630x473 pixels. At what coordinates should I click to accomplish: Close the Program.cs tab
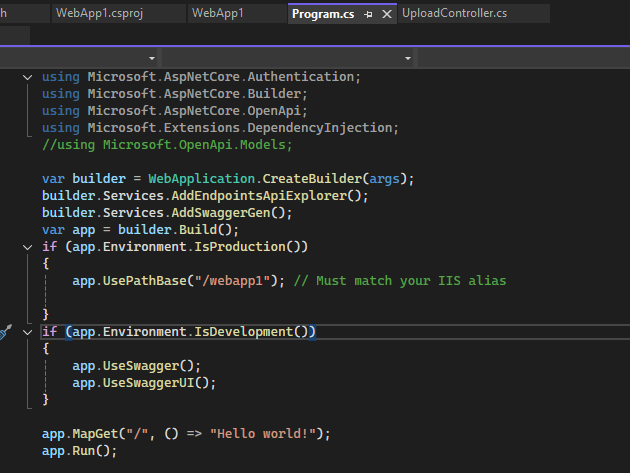387,14
